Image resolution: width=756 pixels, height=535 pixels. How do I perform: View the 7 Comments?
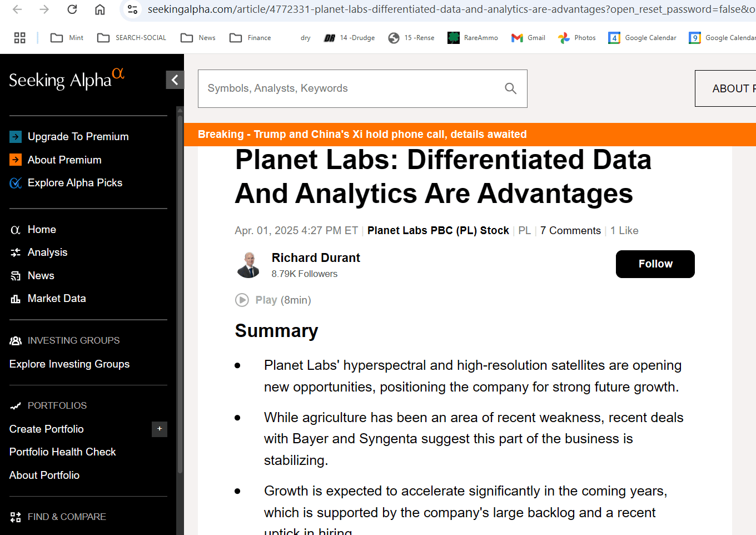click(x=570, y=231)
